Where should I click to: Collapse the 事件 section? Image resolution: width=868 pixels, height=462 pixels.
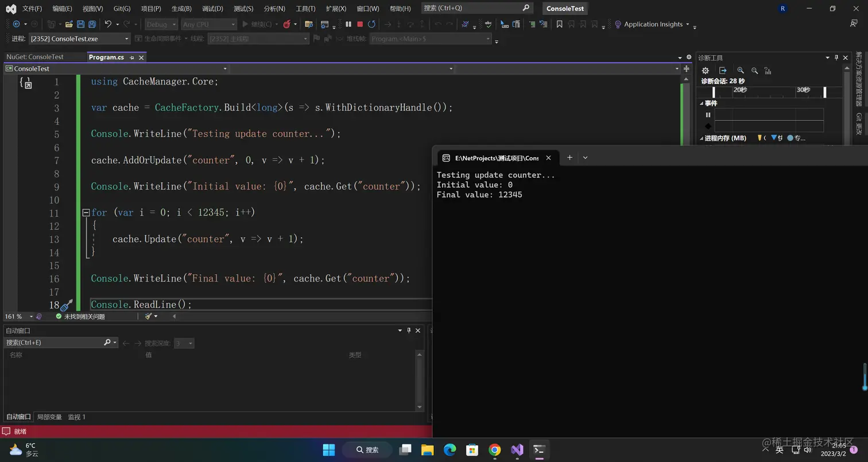click(702, 103)
